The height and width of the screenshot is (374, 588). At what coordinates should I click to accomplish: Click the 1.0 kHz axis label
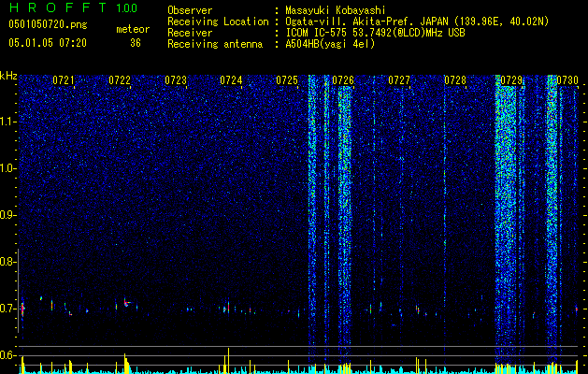7,168
